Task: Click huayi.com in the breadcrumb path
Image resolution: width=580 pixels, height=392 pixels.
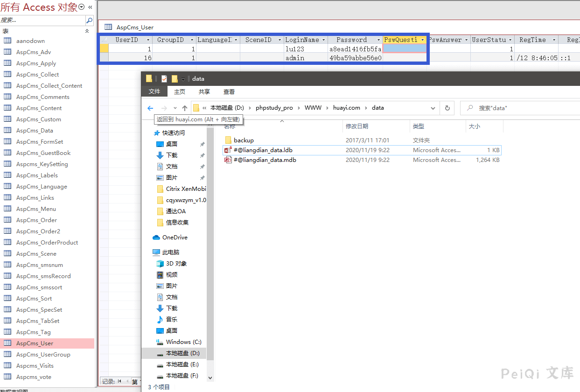Action: coord(346,108)
